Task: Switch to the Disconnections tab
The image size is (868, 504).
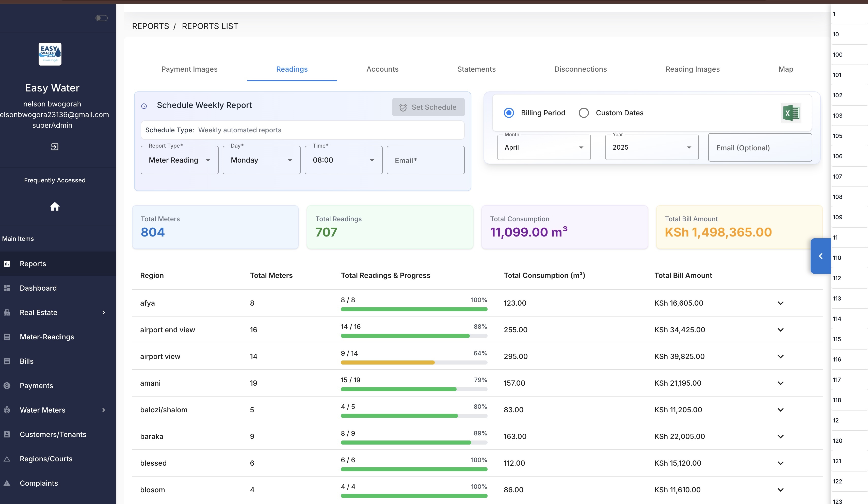Action: (x=580, y=69)
